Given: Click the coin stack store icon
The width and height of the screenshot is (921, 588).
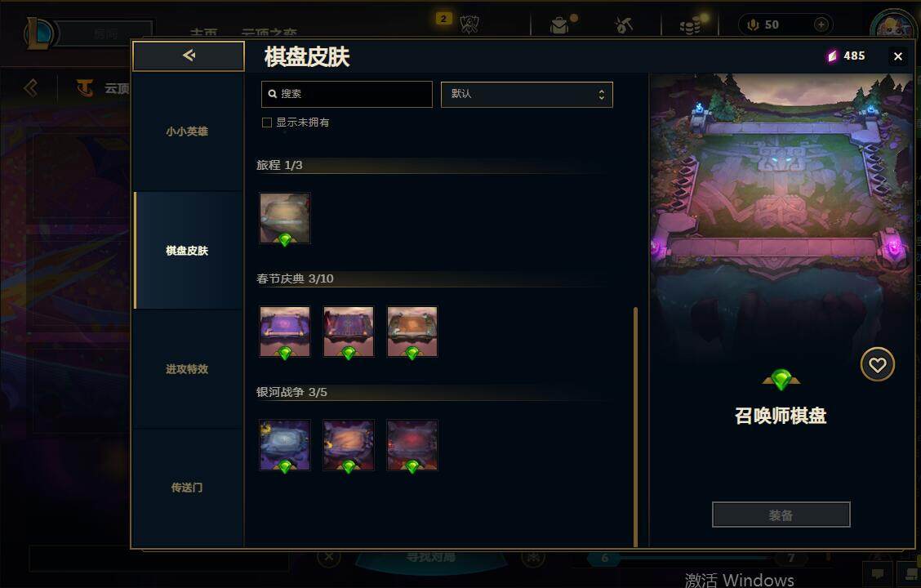Looking at the screenshot, I should pyautogui.click(x=690, y=26).
